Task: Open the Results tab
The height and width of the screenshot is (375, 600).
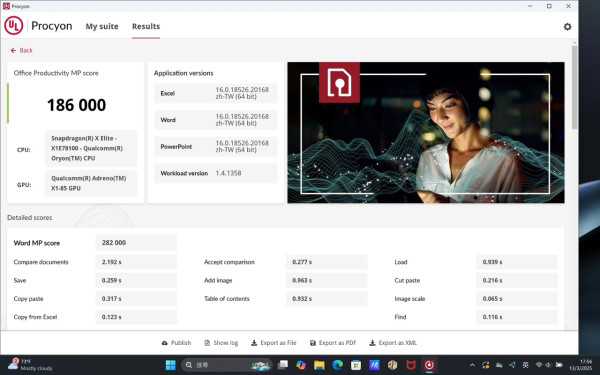Action: tap(146, 26)
